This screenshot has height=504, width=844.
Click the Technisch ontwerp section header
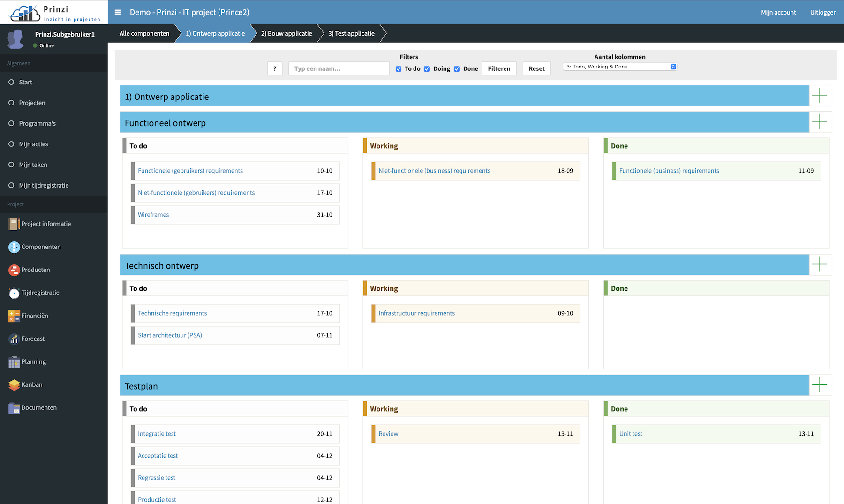(x=464, y=264)
